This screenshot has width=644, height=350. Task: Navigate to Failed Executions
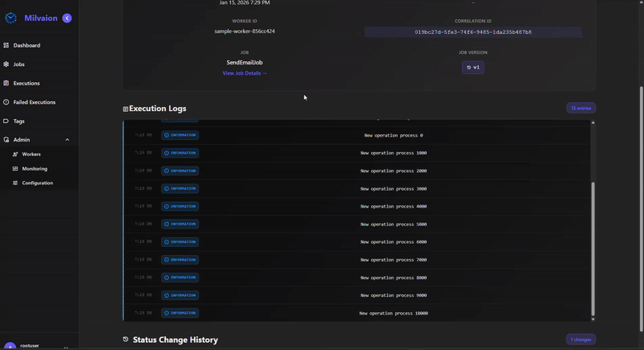point(34,101)
